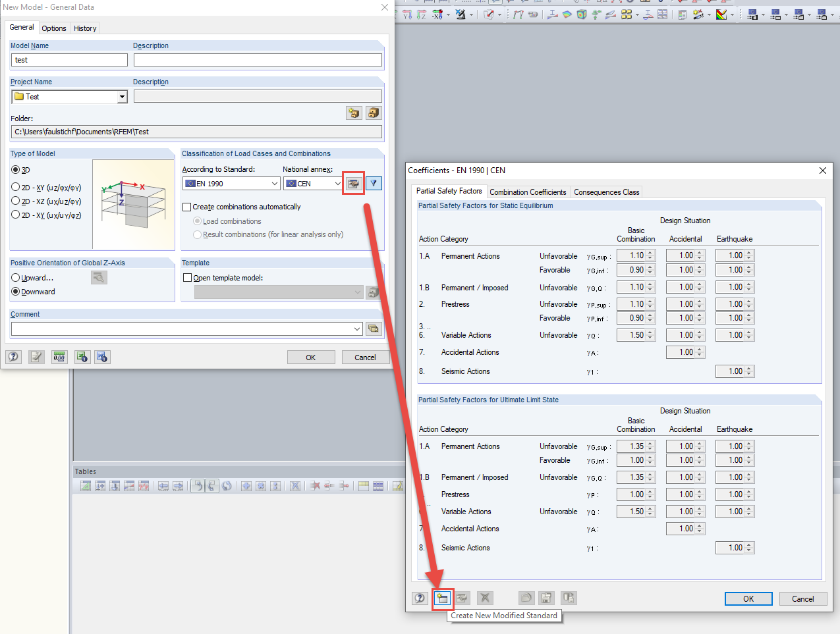Click the Model Name field containing test

[69, 60]
